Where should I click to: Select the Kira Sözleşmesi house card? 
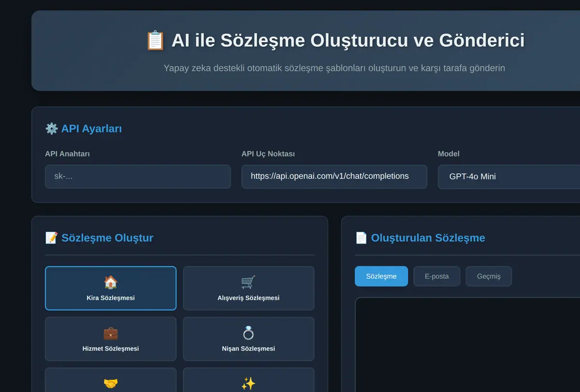pyautogui.click(x=111, y=288)
